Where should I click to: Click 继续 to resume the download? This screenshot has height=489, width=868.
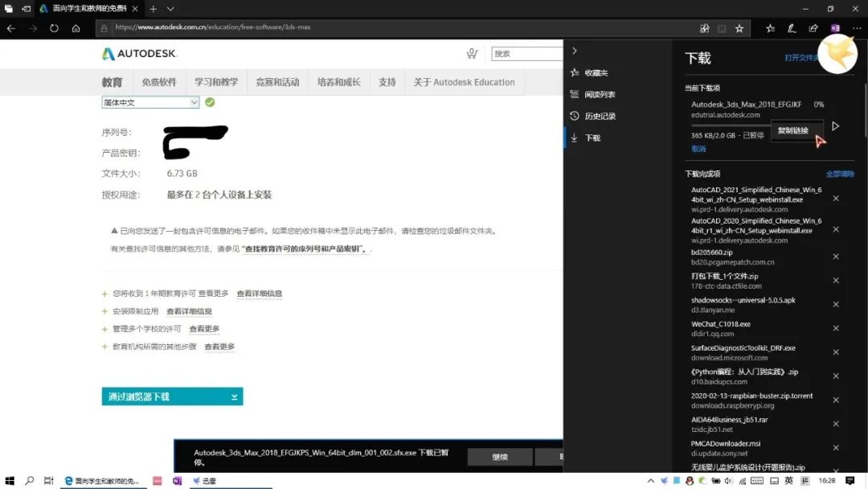pyautogui.click(x=500, y=457)
